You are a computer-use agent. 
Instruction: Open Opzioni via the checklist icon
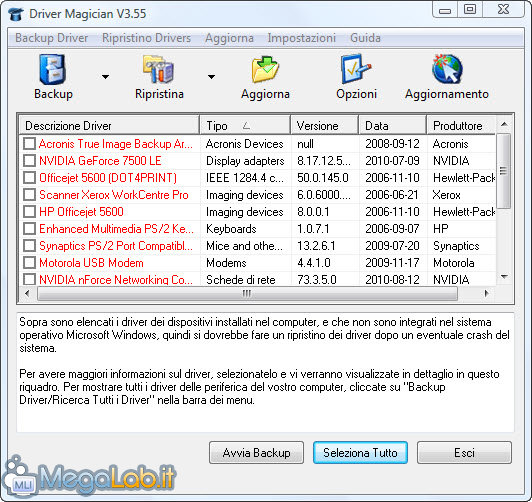356,69
